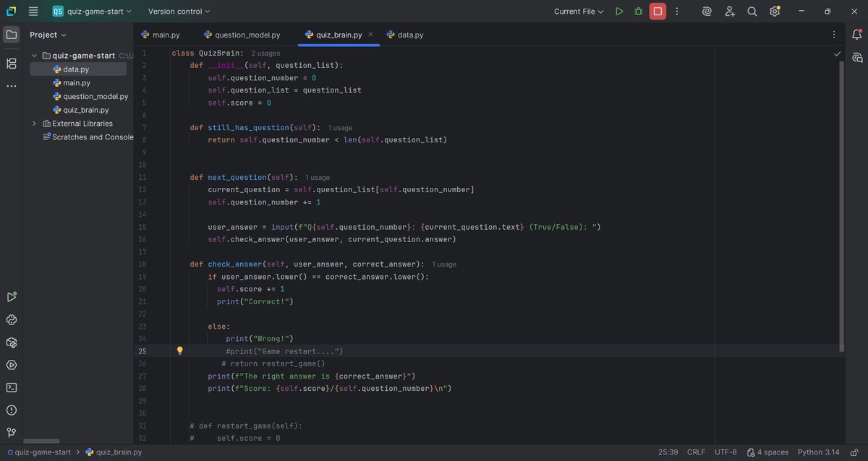Image resolution: width=868 pixels, height=461 pixels.
Task: Switch to the main.py editor tab
Action: tap(165, 34)
